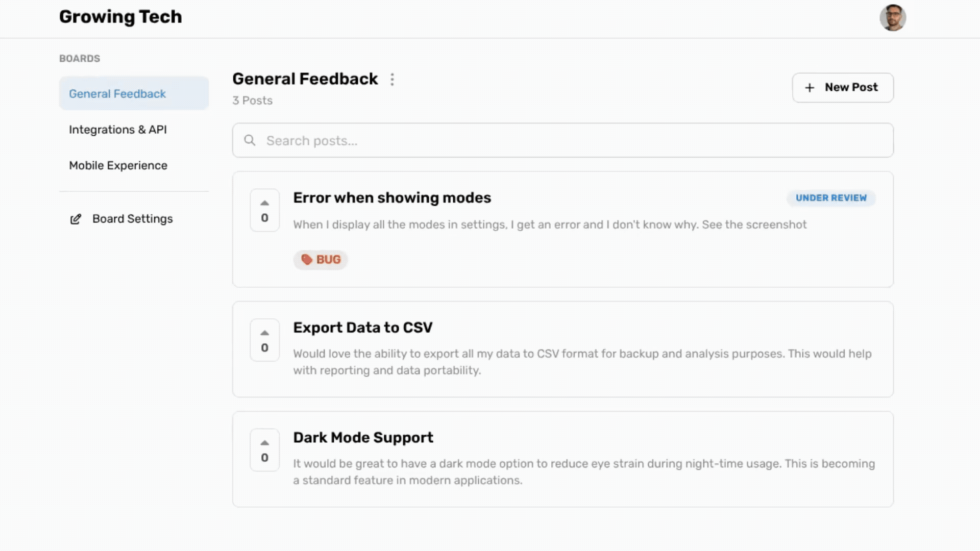
Task: Switch to the Mobile Experience board
Action: [x=118, y=165]
